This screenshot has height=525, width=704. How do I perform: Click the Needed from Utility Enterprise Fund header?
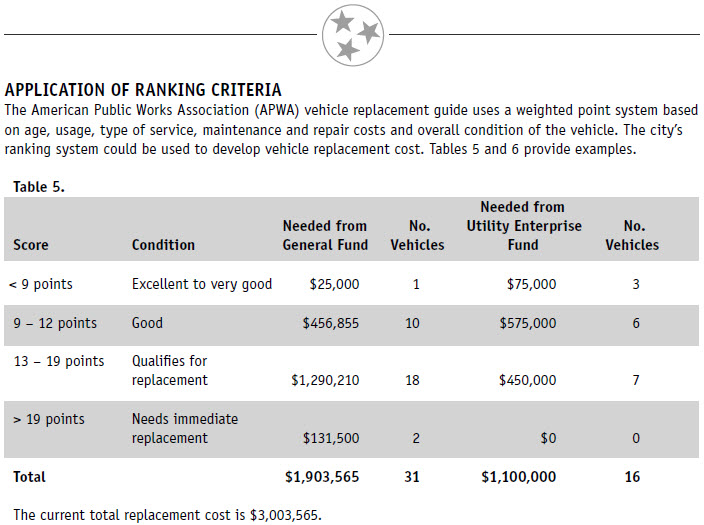point(524,226)
